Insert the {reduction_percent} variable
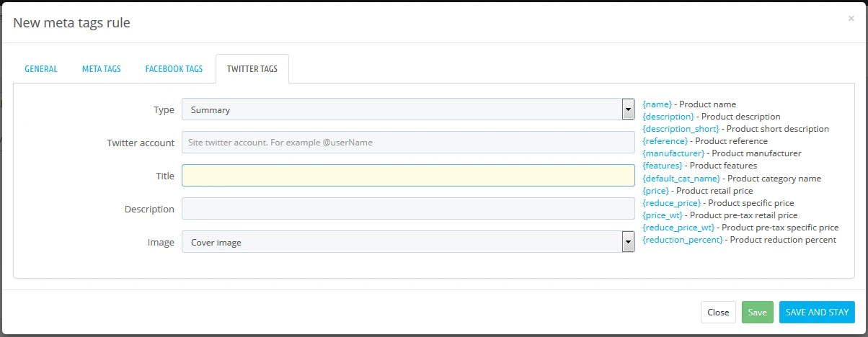The width and height of the screenshot is (868, 337). point(682,240)
